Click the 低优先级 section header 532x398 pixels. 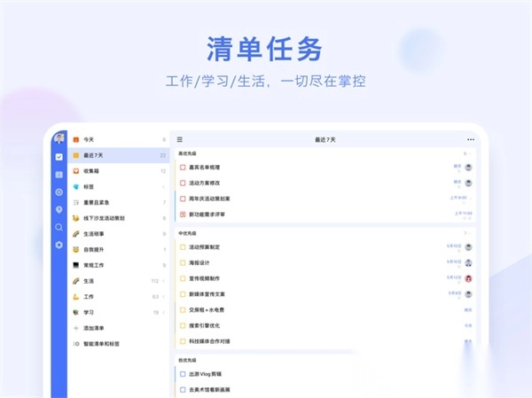coord(187,360)
